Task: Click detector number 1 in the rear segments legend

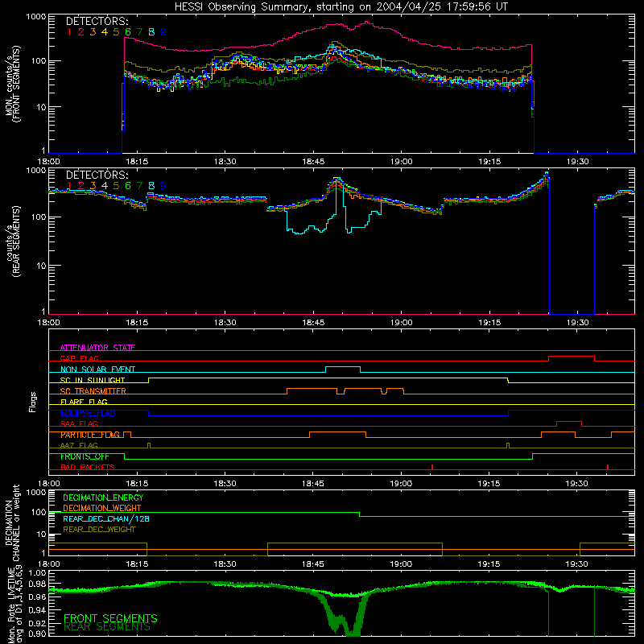Action: pos(69,186)
